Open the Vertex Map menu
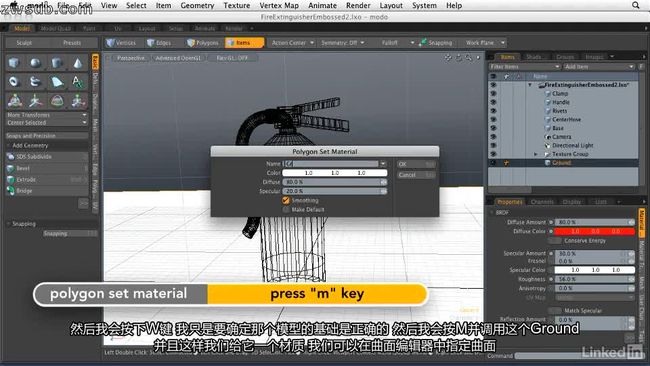The height and width of the screenshot is (366, 650). (x=279, y=5)
